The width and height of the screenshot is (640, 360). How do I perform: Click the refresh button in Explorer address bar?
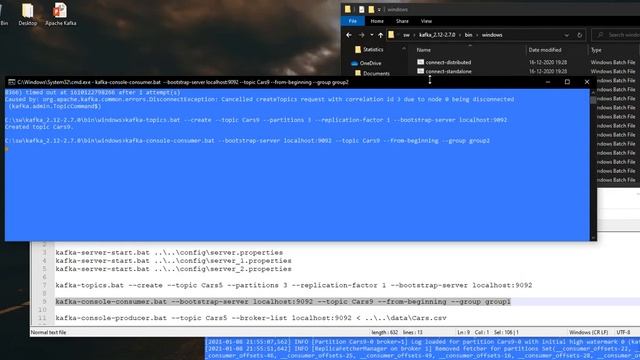(x=579, y=35)
